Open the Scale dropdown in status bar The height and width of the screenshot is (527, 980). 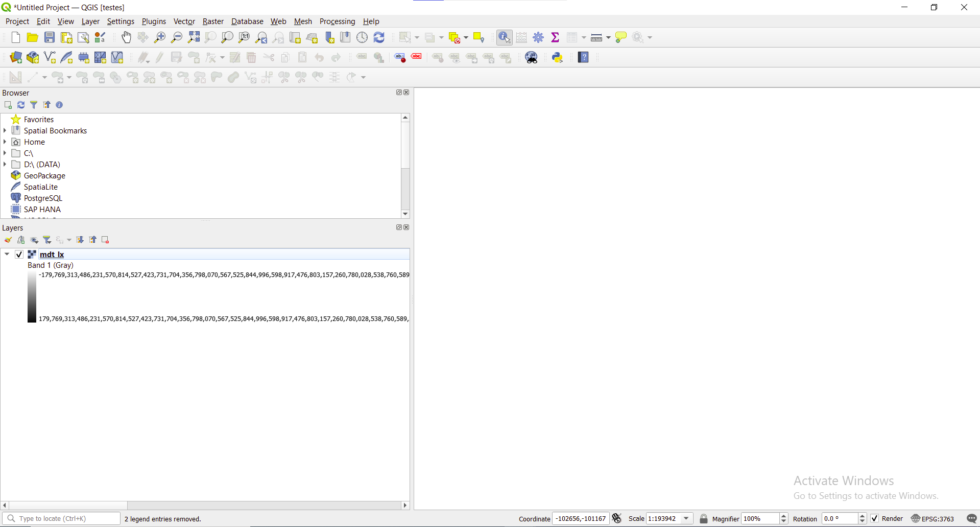point(685,518)
